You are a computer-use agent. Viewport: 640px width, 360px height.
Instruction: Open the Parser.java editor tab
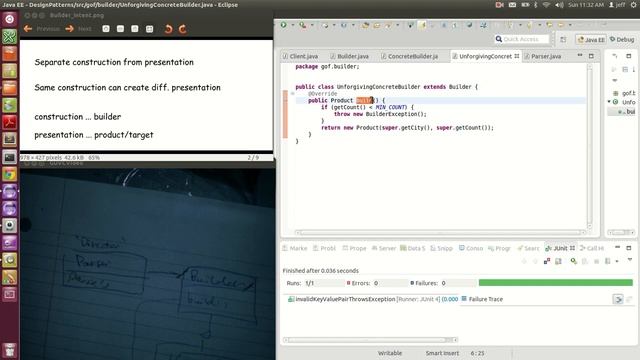(x=542, y=56)
